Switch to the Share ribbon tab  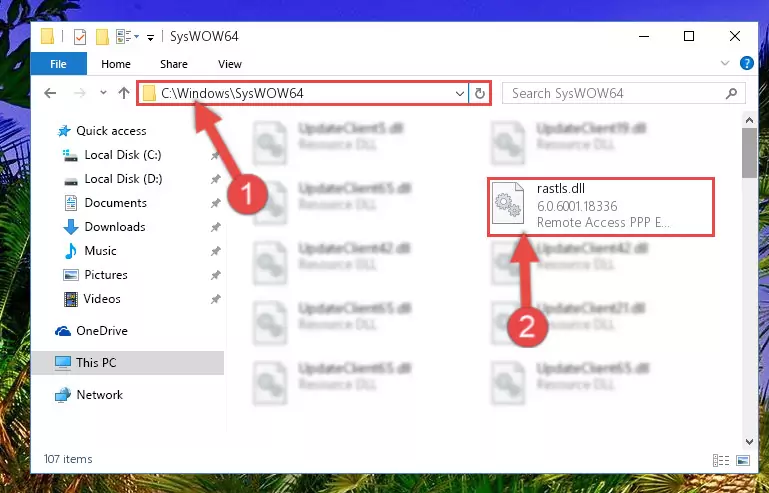click(174, 64)
